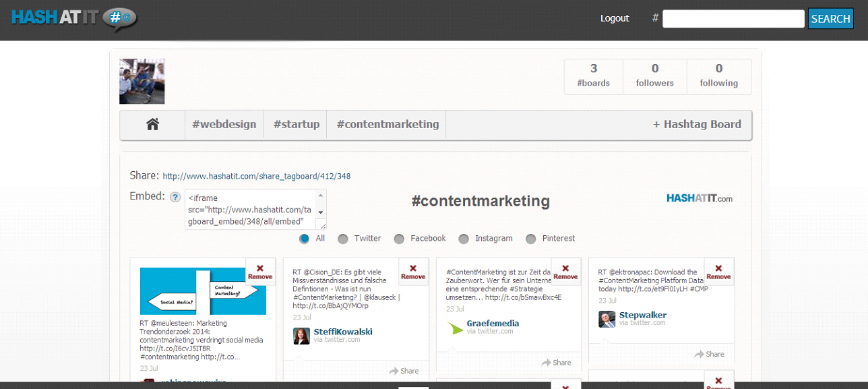This screenshot has height=389, width=868.
Task: Open Stepwalker's avatar picture
Action: coord(607,319)
